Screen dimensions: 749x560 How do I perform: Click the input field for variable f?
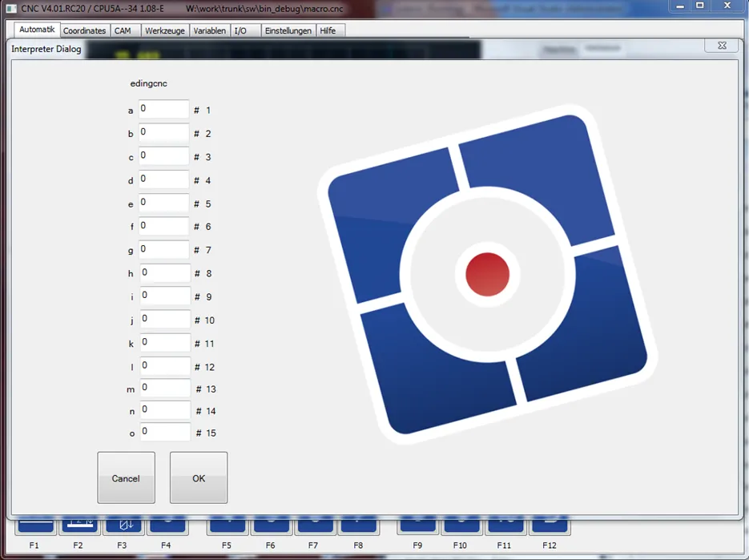[x=164, y=226]
